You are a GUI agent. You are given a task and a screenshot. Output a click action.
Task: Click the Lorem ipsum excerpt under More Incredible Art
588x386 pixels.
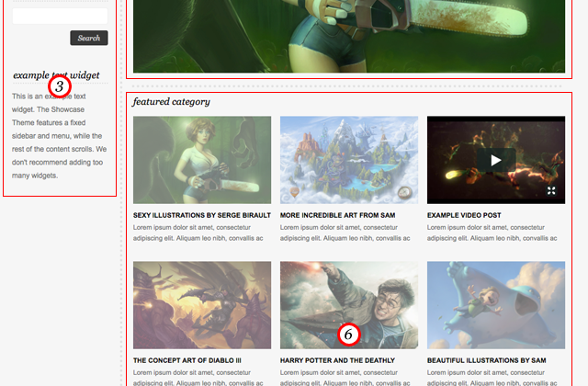345,233
